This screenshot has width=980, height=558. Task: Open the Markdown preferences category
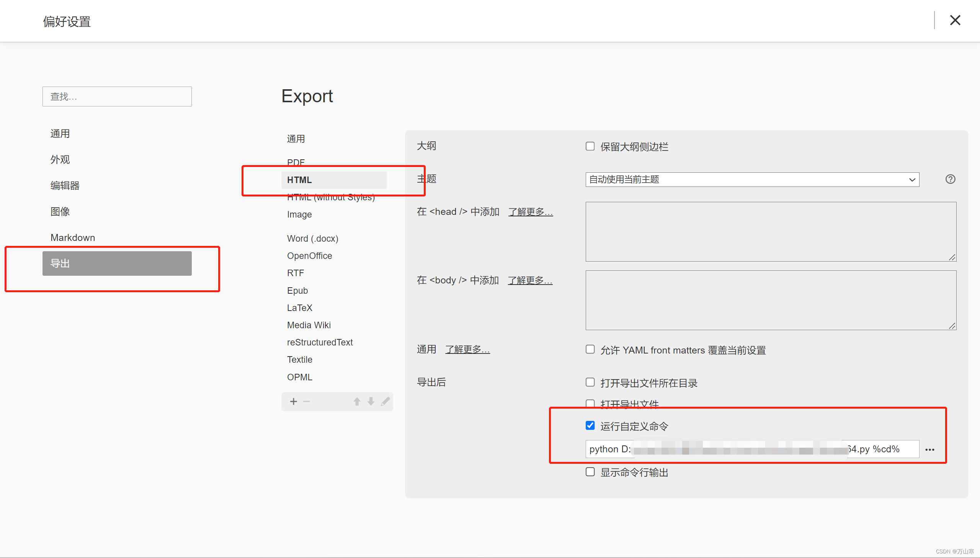(x=73, y=237)
